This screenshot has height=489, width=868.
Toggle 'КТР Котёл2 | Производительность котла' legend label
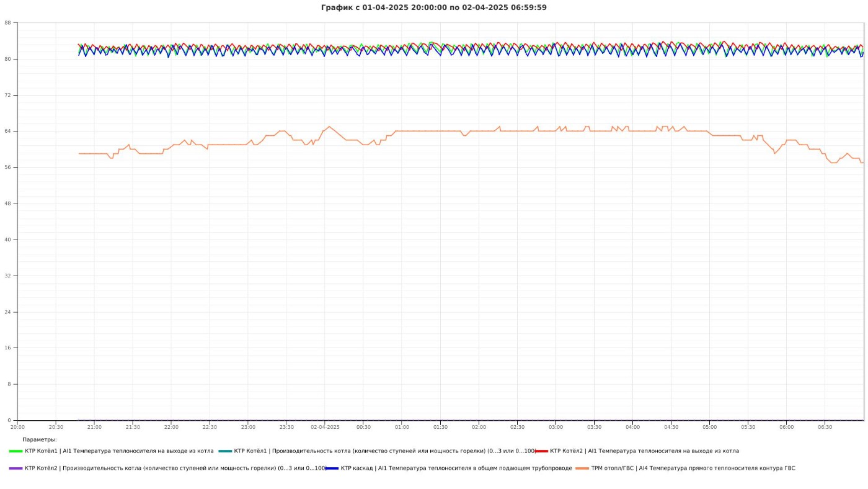click(175, 469)
